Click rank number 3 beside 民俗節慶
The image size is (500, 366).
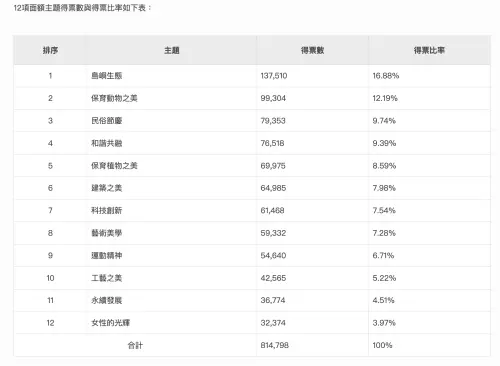pos(50,121)
